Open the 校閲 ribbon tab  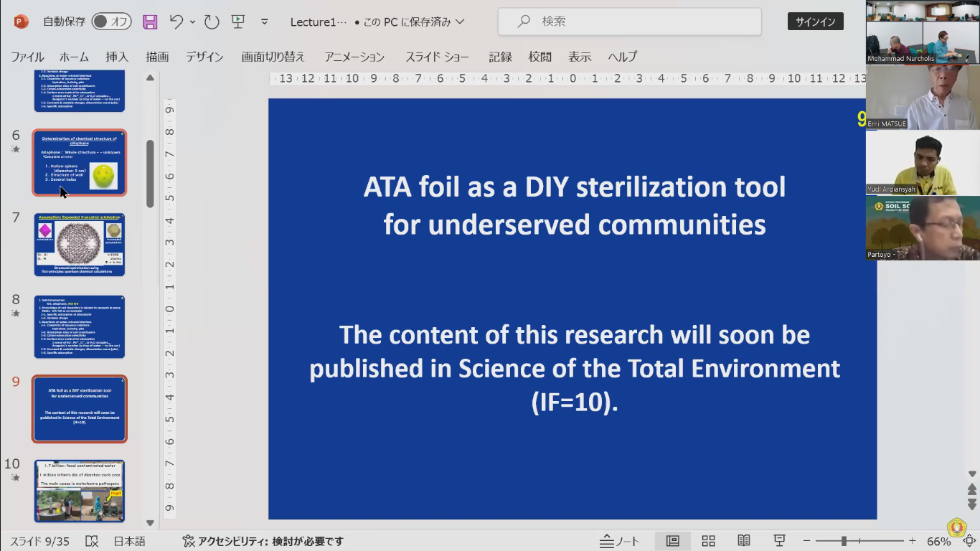(540, 57)
